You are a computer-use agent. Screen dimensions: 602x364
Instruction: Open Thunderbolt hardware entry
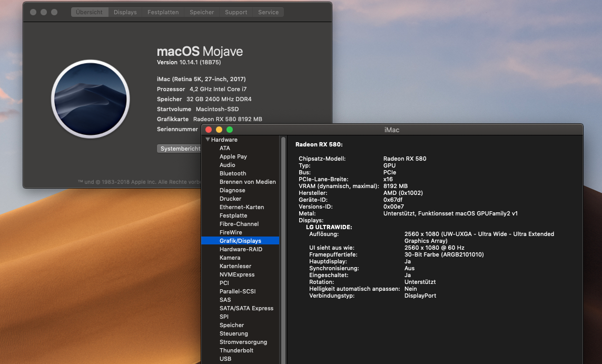click(x=236, y=350)
